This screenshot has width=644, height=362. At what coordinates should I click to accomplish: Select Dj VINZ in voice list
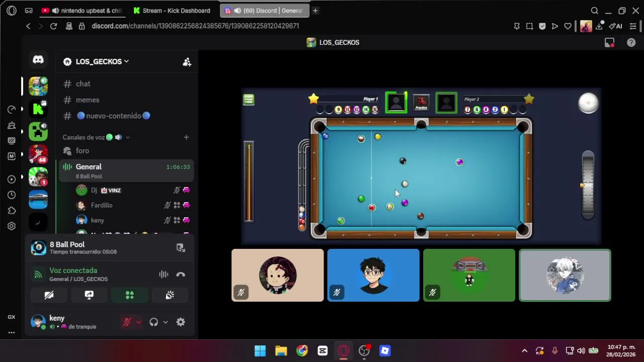[133, 191]
